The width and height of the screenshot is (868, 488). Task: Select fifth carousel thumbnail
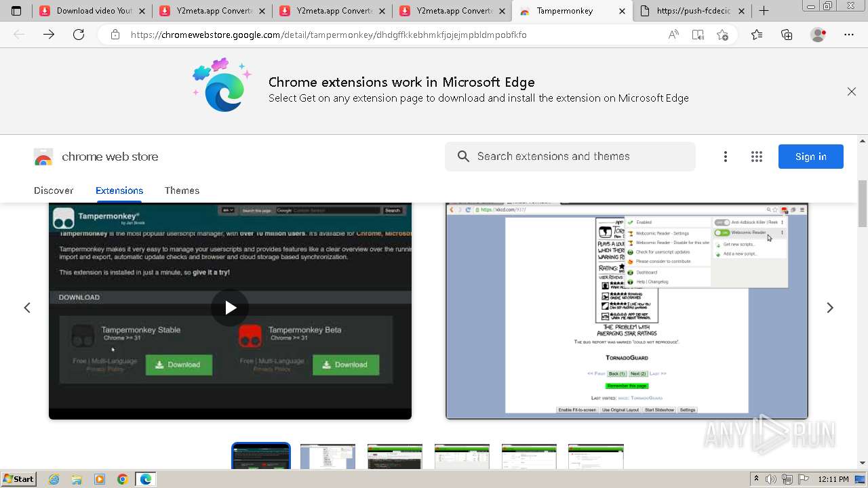[529, 456]
